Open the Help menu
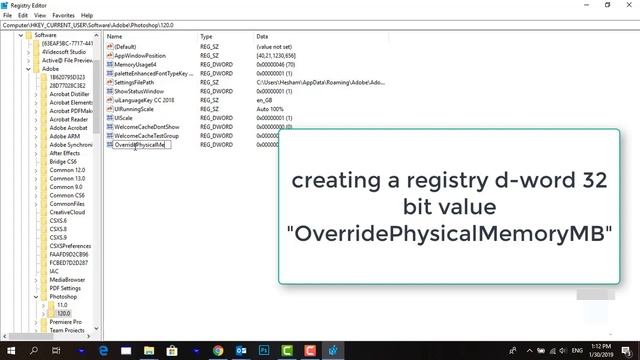The width and height of the screenshot is (640, 360). (87, 16)
